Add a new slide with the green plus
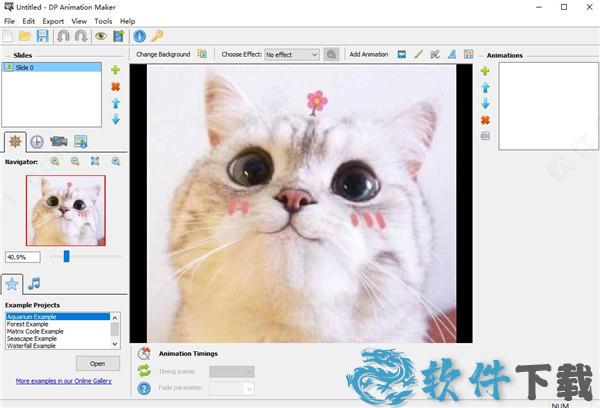600x408 pixels. coord(116,70)
